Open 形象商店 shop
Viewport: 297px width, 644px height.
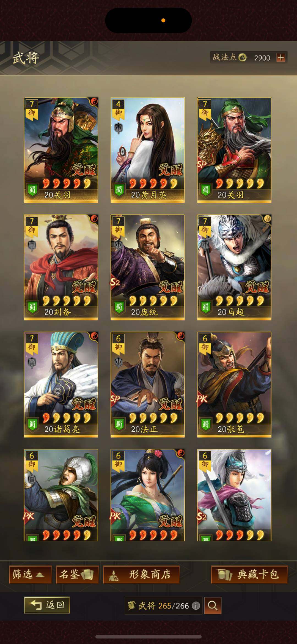tap(141, 574)
